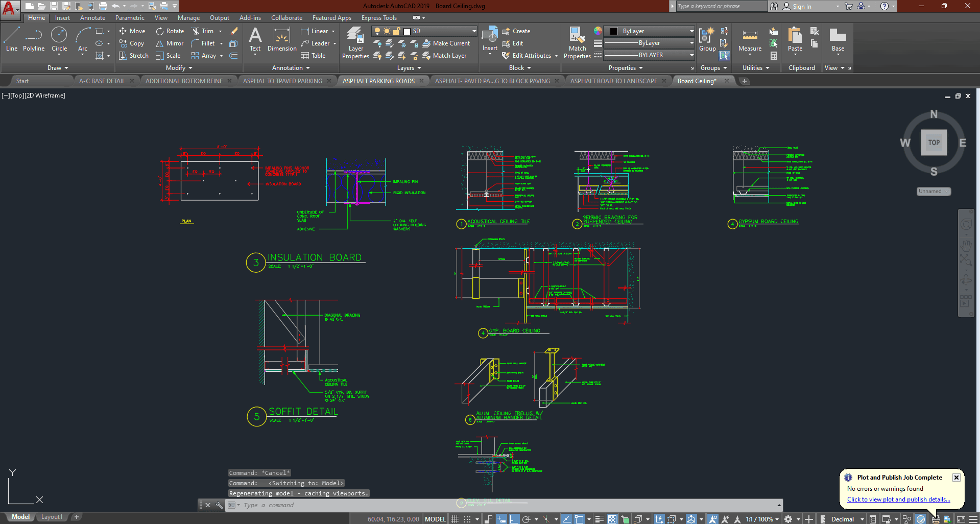Click the Make Current button in Layers
The height and width of the screenshot is (524, 980).
pyautogui.click(x=447, y=43)
